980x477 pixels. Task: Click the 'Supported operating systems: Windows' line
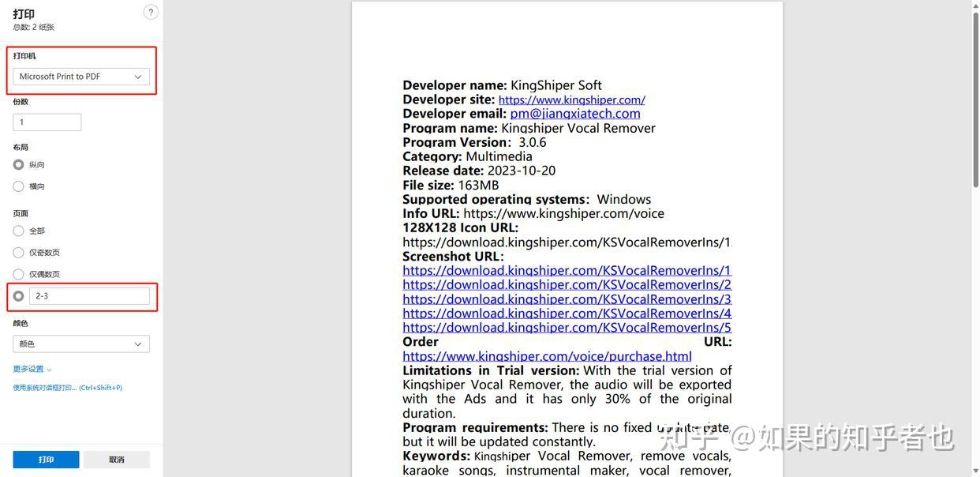click(527, 199)
